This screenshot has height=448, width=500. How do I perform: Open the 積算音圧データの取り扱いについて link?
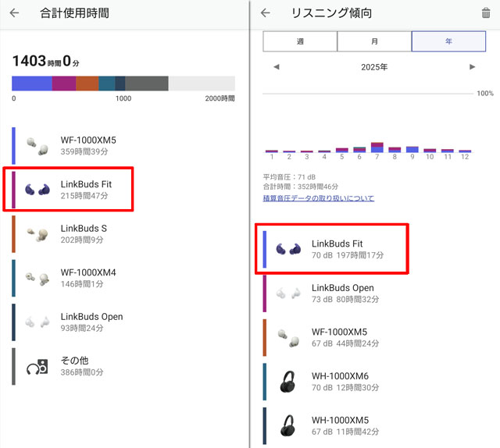pyautogui.click(x=318, y=198)
